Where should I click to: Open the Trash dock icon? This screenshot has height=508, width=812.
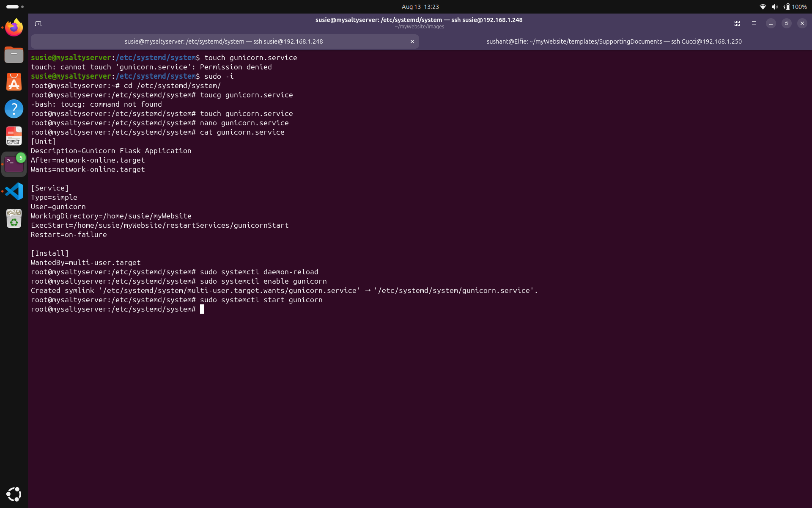click(14, 218)
